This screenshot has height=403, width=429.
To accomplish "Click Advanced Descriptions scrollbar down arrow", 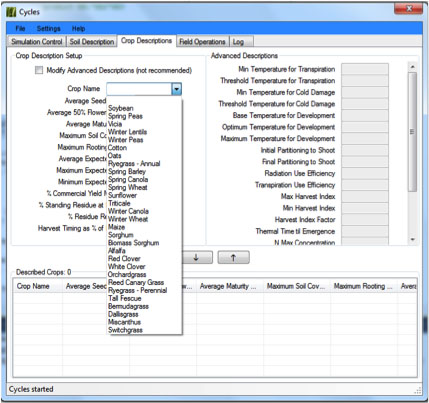I will tap(413, 239).
